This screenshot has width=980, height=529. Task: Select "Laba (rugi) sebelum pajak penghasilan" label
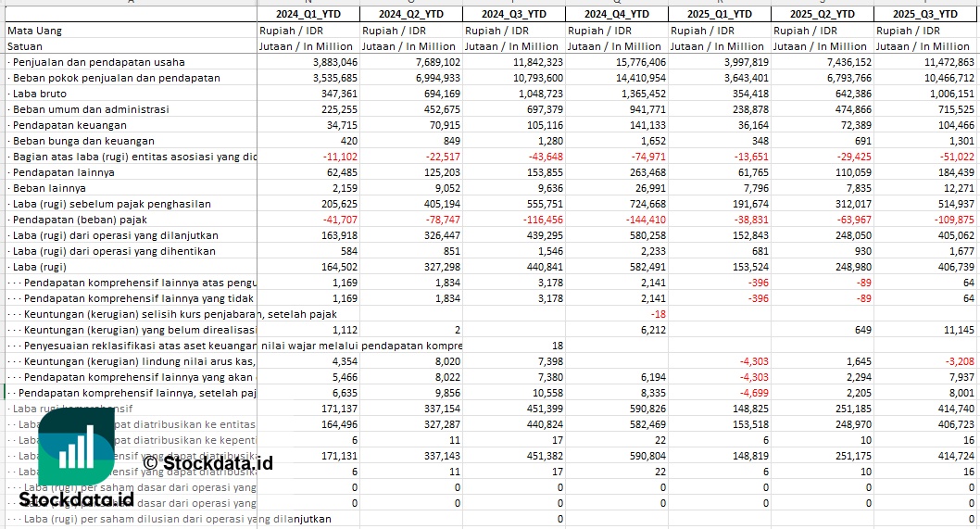(112, 204)
